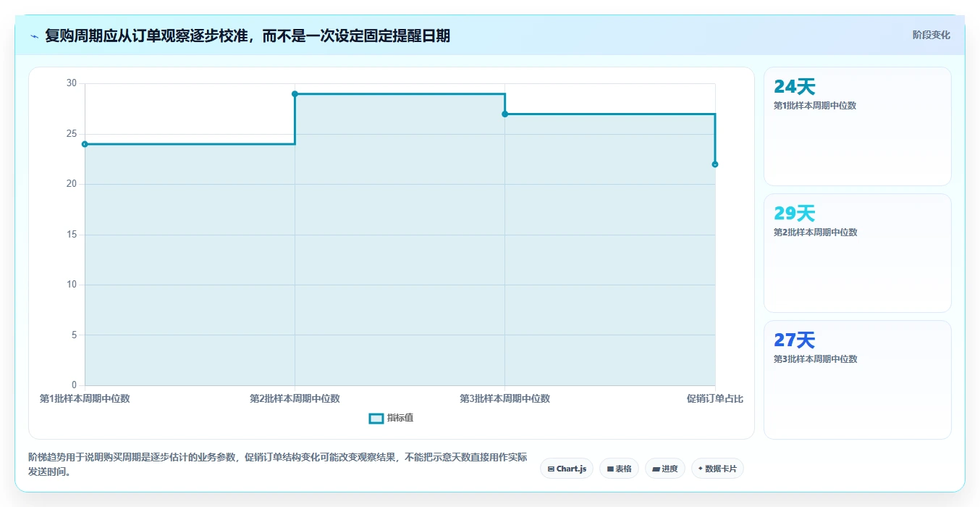This screenshot has width=980, height=507.
Task: Click the chart data point at value 29
Action: pyautogui.click(x=295, y=93)
